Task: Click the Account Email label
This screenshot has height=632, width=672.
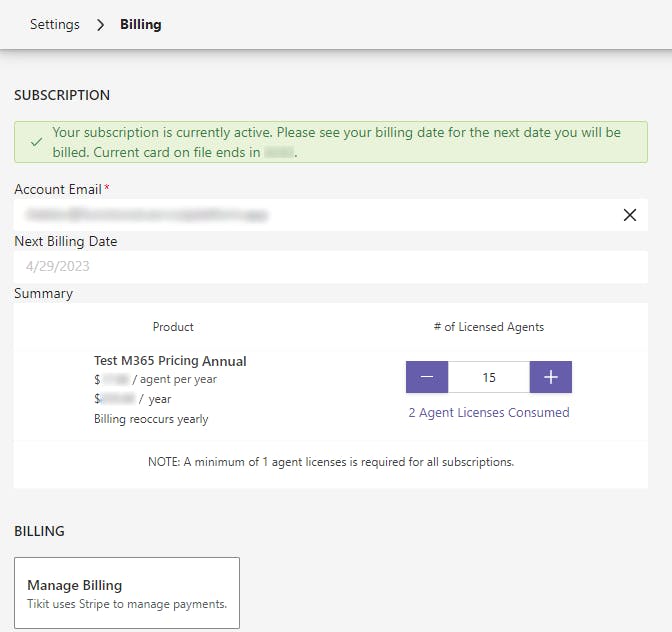Action: [58, 189]
